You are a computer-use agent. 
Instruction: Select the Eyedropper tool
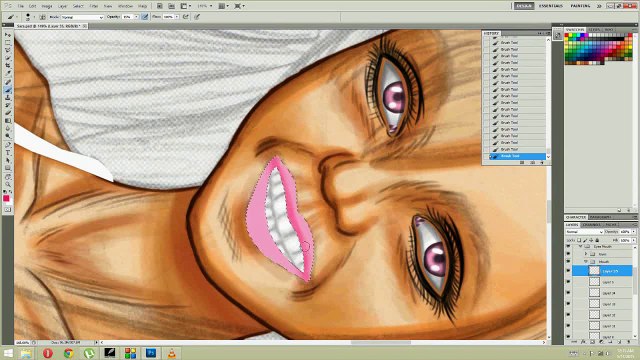(x=8, y=73)
